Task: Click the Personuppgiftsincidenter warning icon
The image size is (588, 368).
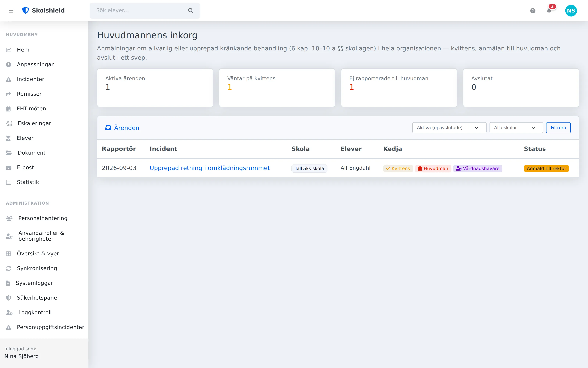Action: coord(8,327)
